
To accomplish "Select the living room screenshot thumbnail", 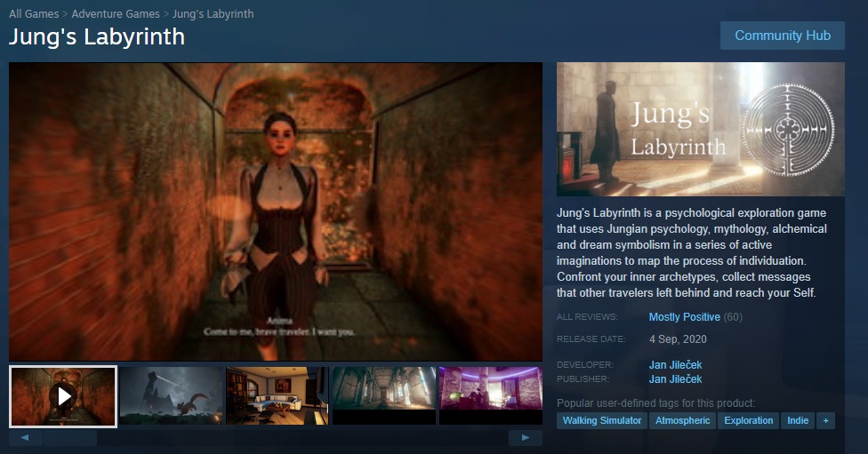I will 277,396.
